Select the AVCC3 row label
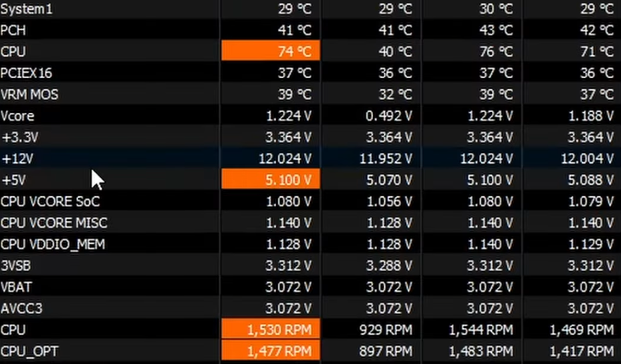Viewport: 621px width, 364px height. tap(19, 309)
